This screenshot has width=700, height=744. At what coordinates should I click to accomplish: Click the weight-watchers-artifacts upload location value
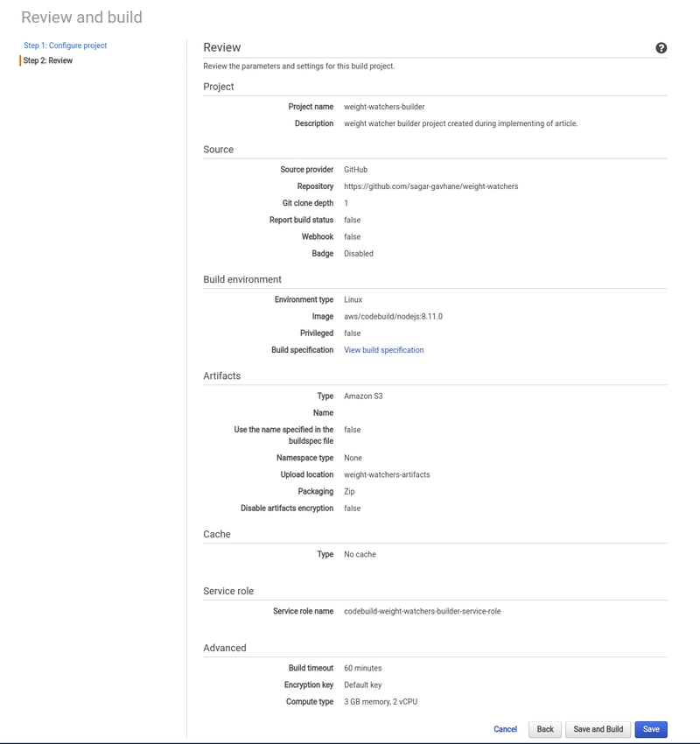click(x=387, y=474)
